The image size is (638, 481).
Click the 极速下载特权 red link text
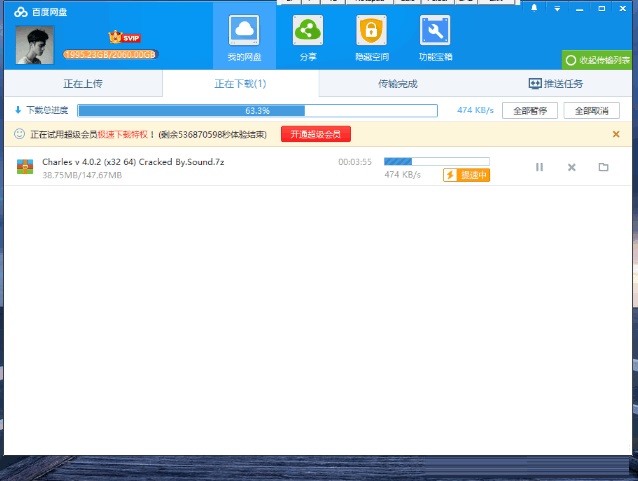(122, 134)
